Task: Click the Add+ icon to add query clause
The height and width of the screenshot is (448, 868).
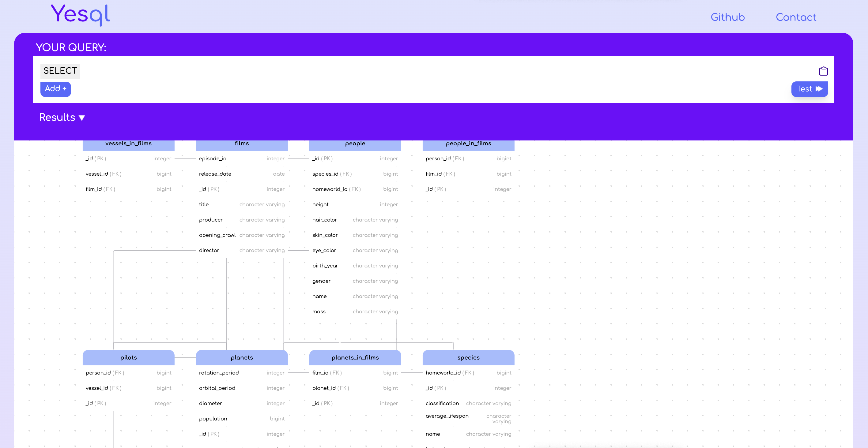Action: tap(55, 88)
